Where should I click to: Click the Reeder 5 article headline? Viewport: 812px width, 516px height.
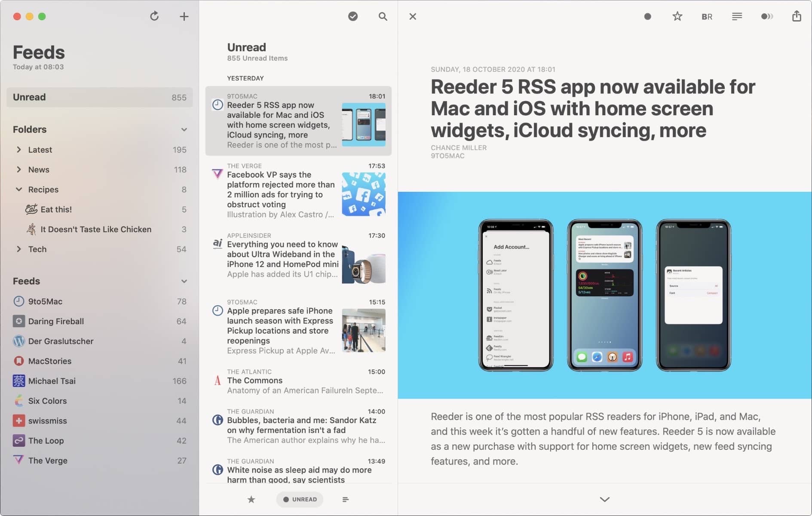coord(593,108)
